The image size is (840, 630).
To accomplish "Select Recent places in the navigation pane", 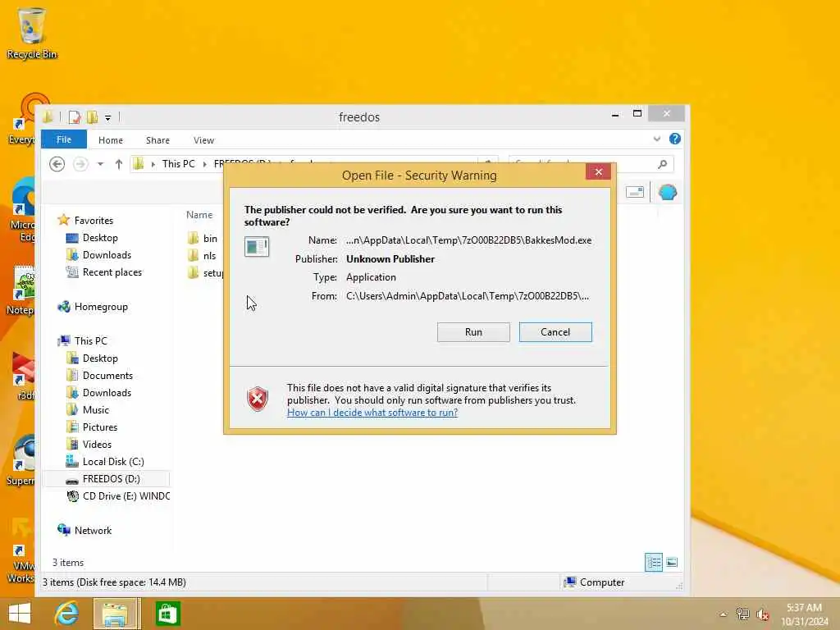I will [x=112, y=272].
